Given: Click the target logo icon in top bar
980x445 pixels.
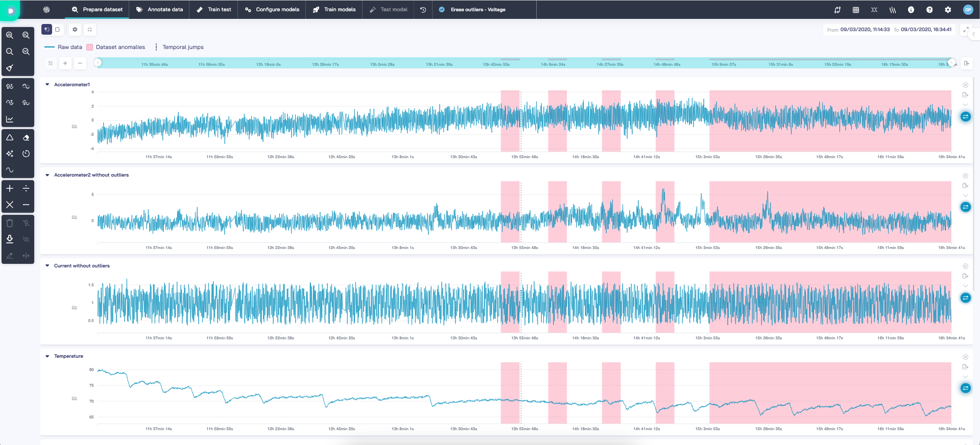Looking at the screenshot, I should point(46,10).
